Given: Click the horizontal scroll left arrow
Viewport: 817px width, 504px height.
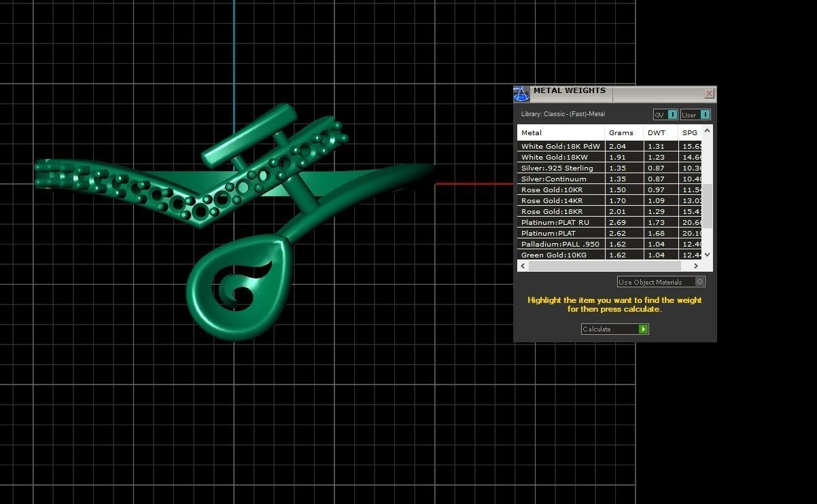Looking at the screenshot, I should pos(523,266).
